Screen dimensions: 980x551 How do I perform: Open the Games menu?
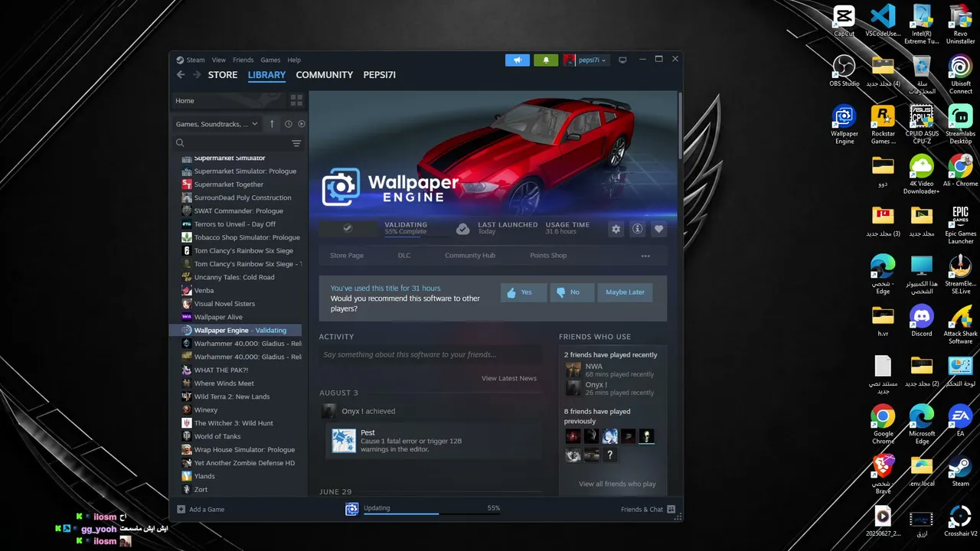[x=270, y=60]
